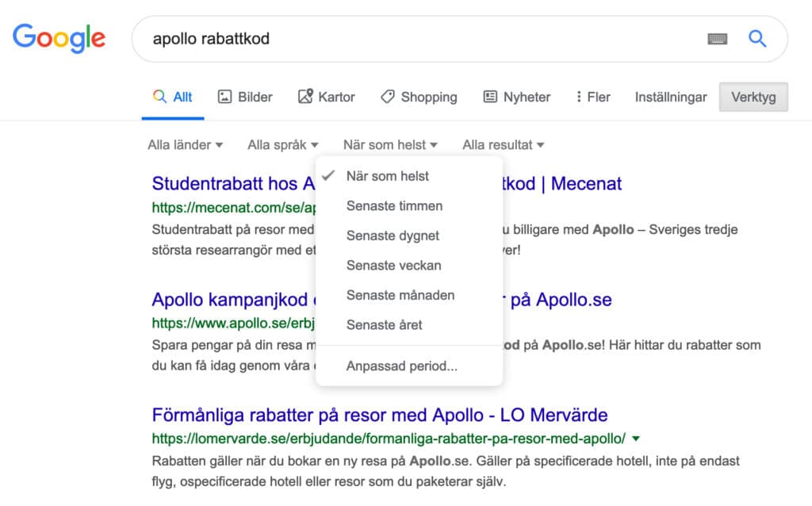The height and width of the screenshot is (506, 812).
Task: Click the mecenat.com green URL
Action: (234, 207)
